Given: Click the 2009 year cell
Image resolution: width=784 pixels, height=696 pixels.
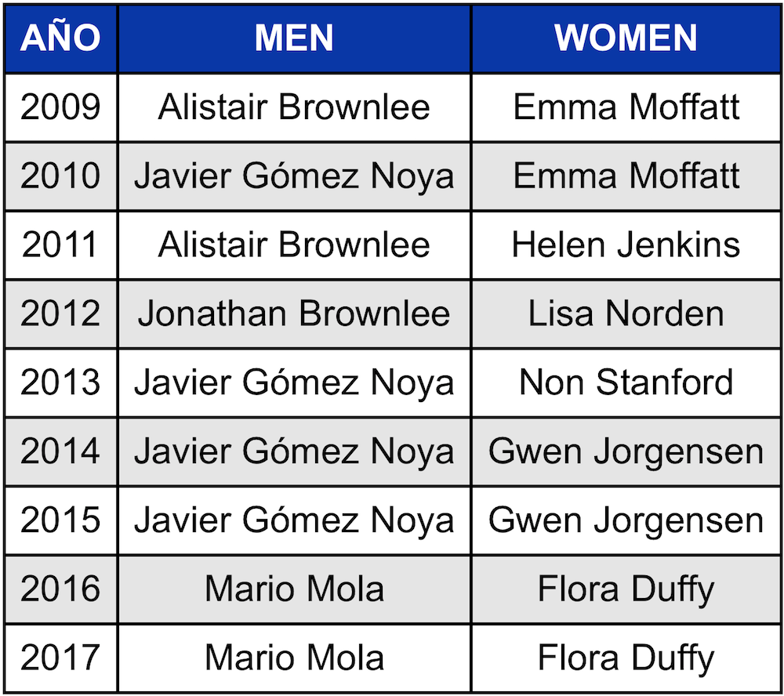Looking at the screenshot, I should click(x=60, y=107).
